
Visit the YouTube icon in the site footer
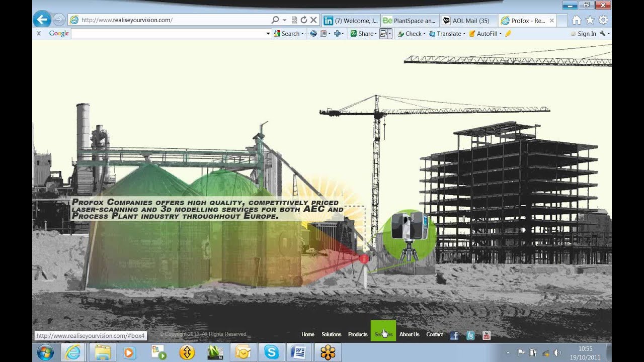(487, 335)
